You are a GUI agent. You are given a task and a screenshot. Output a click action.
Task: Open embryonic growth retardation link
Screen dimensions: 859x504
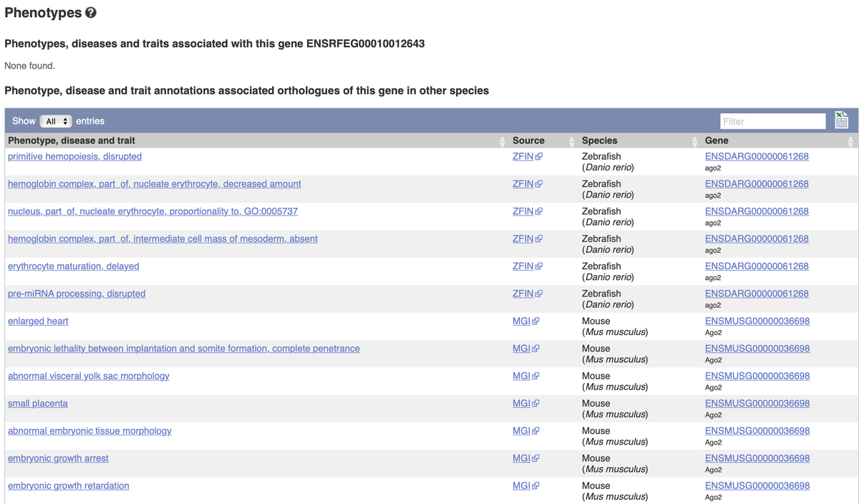click(x=69, y=485)
